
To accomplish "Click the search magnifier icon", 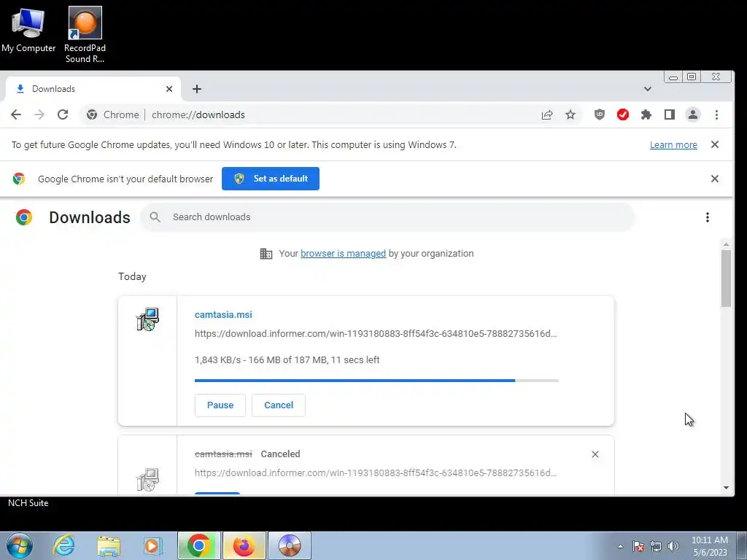I will click(155, 217).
